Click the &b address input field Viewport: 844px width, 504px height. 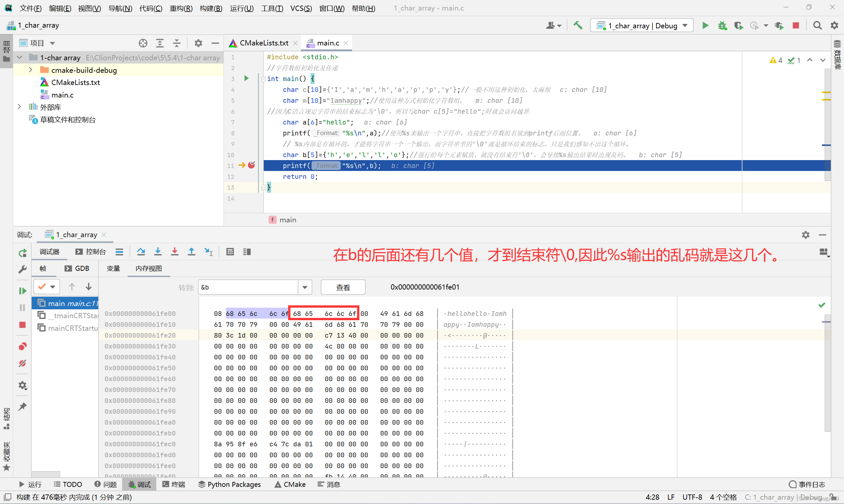[x=249, y=287]
